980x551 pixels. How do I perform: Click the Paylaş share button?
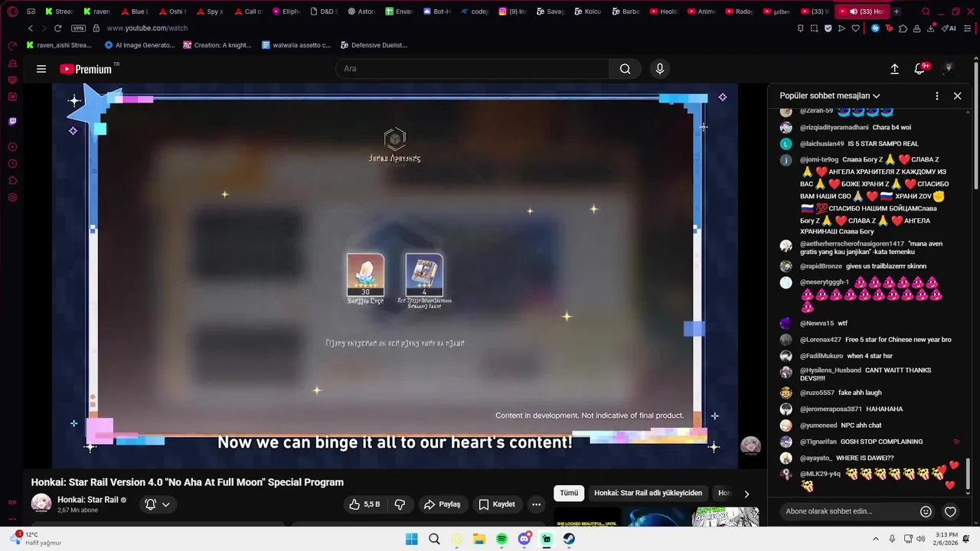coord(443,504)
